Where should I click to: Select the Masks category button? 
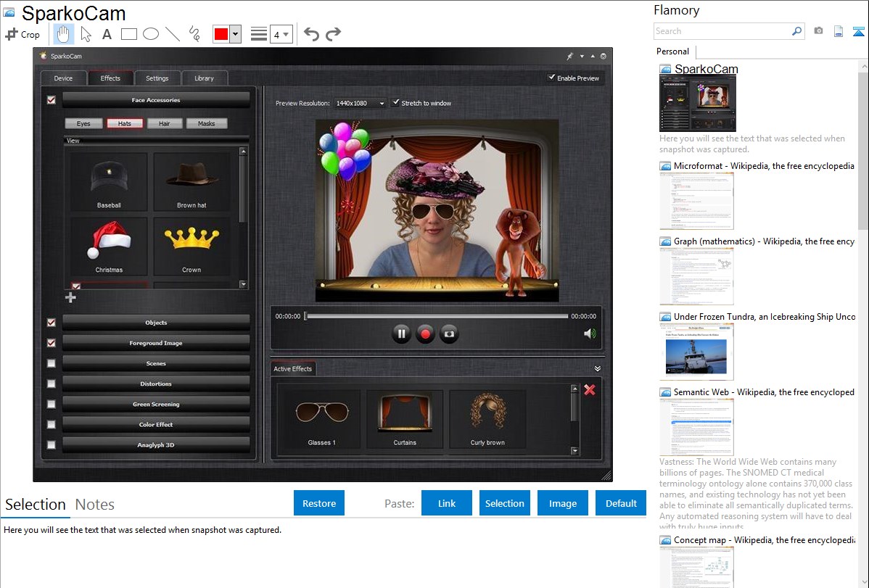click(206, 123)
